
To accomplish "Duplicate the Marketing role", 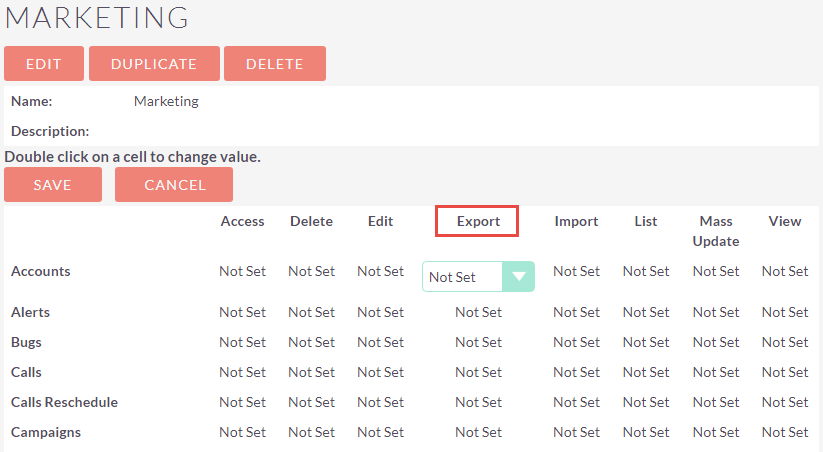I will click(x=154, y=64).
